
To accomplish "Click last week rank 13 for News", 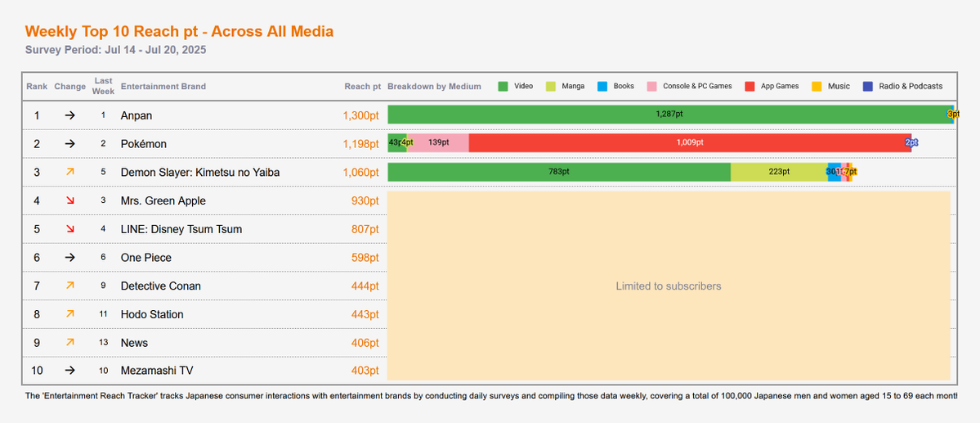I will (x=103, y=342).
